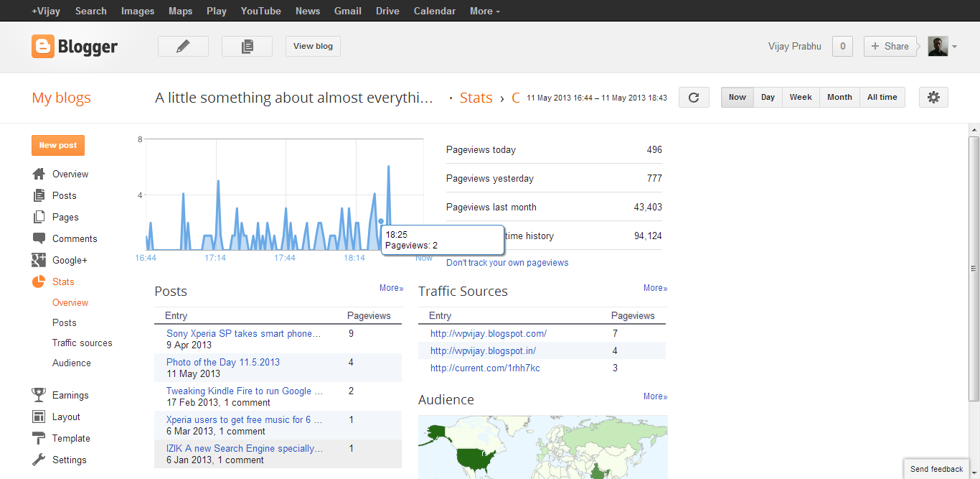Expand the account dropdown arrow beside avatar
980x479 pixels.
tap(954, 47)
